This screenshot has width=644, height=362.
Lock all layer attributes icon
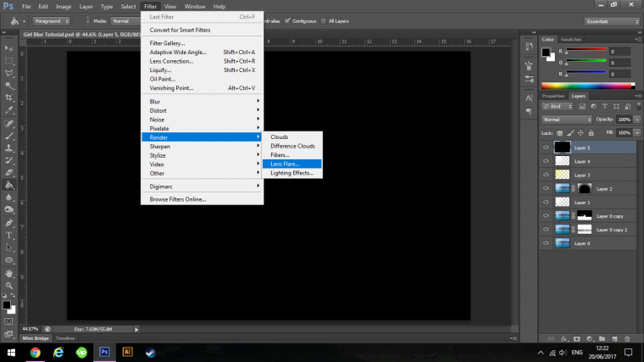point(591,133)
